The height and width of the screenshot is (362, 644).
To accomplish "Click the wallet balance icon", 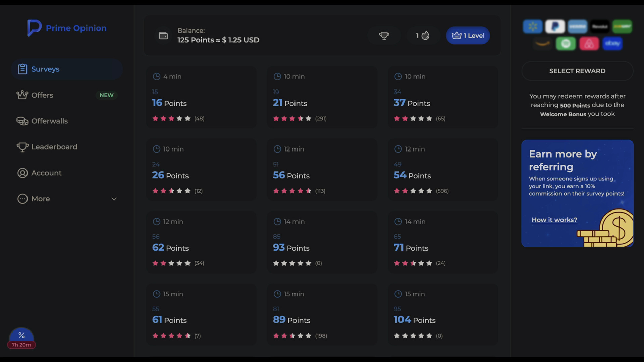I will pos(163,36).
